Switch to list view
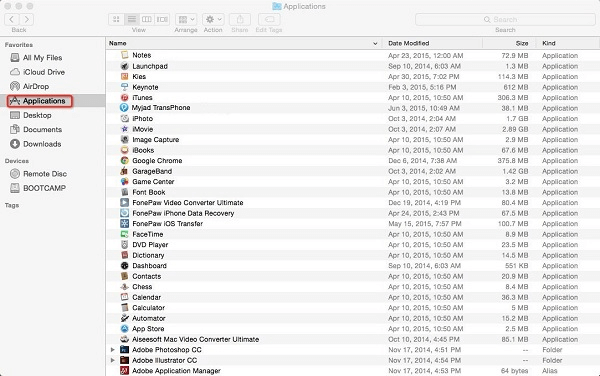The height and width of the screenshot is (376, 600). point(132,19)
